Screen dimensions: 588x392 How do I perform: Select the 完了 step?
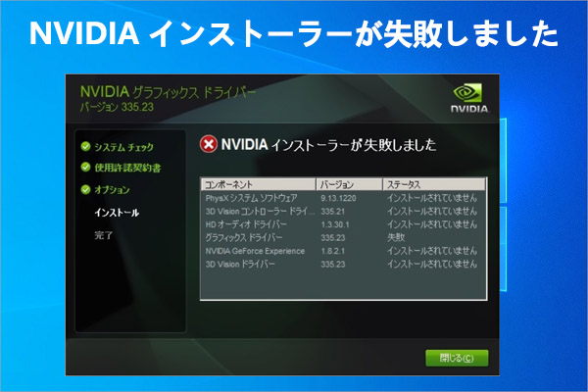point(104,235)
